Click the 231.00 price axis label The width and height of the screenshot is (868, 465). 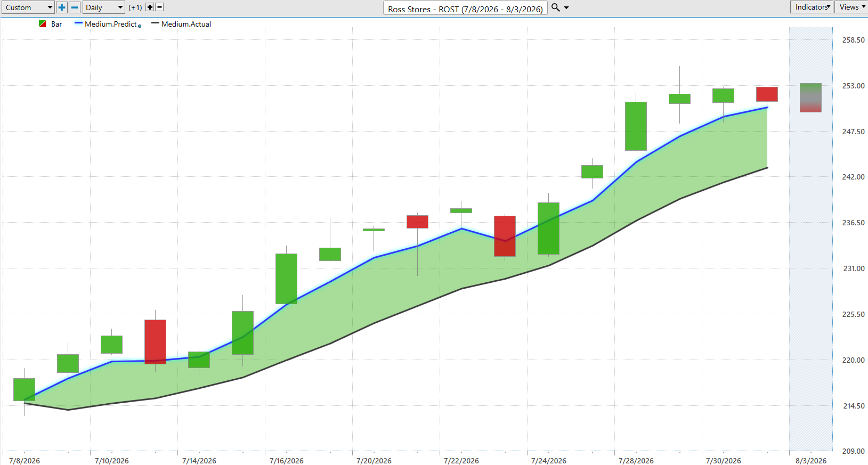(x=854, y=268)
